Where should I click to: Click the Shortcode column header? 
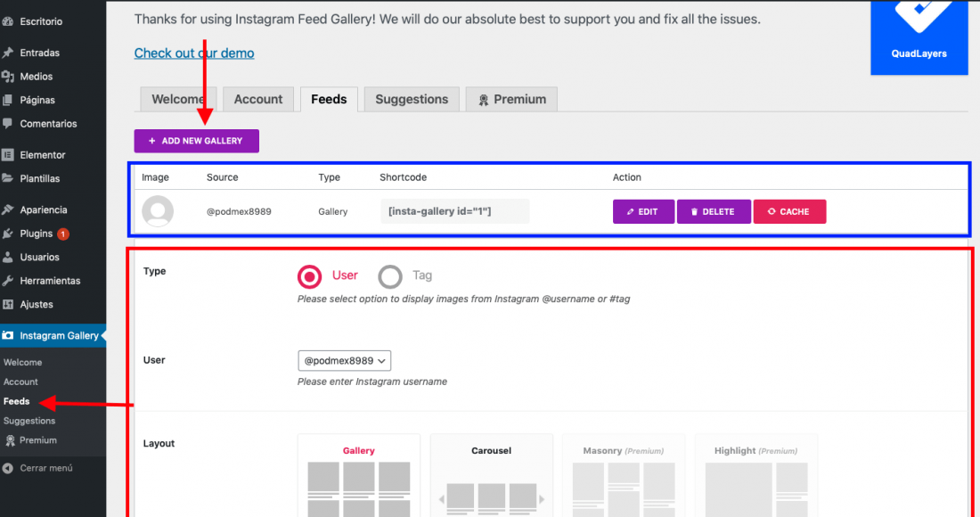[403, 177]
